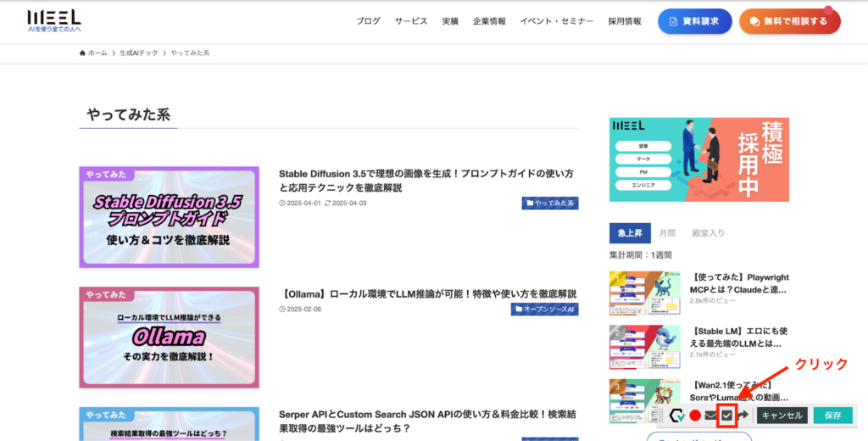Click the Ollama article thumbnail image
Image resolution: width=868 pixels, height=441 pixels.
point(169,338)
